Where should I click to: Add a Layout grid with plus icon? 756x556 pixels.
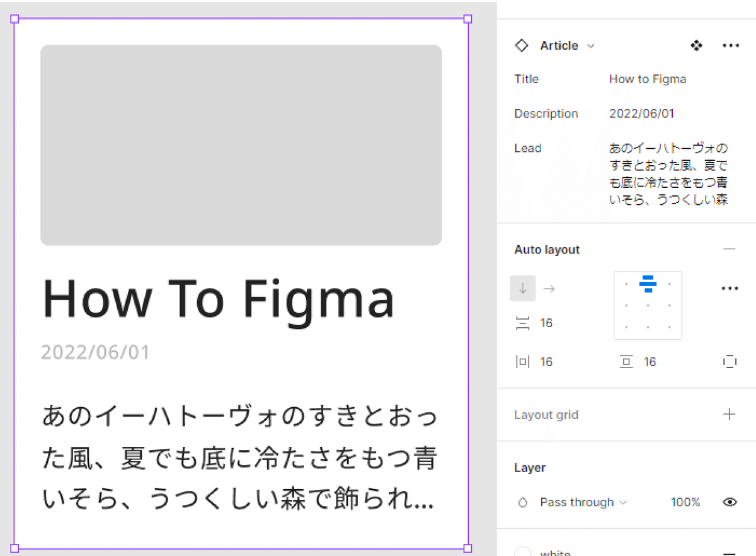(730, 414)
